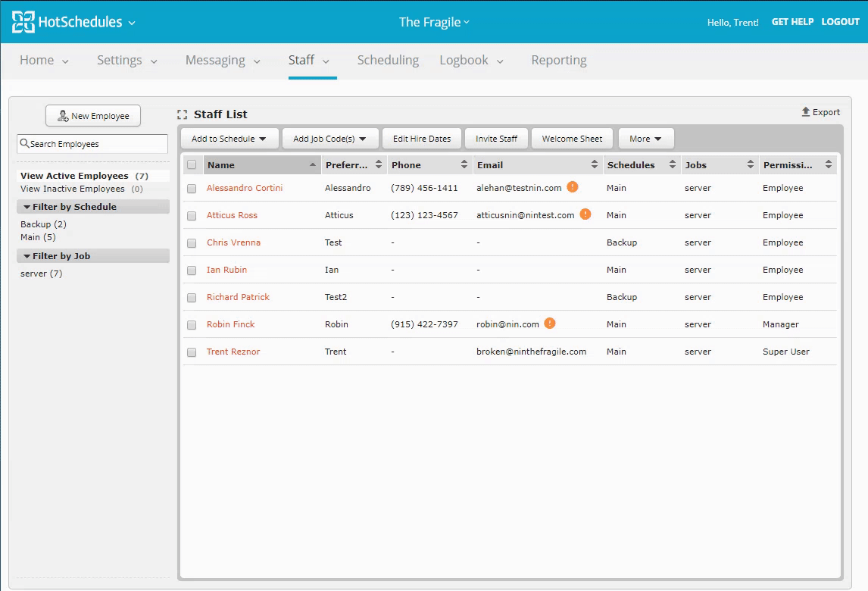Click the HotSchedules logo icon
The width and height of the screenshot is (868, 591).
(23, 22)
